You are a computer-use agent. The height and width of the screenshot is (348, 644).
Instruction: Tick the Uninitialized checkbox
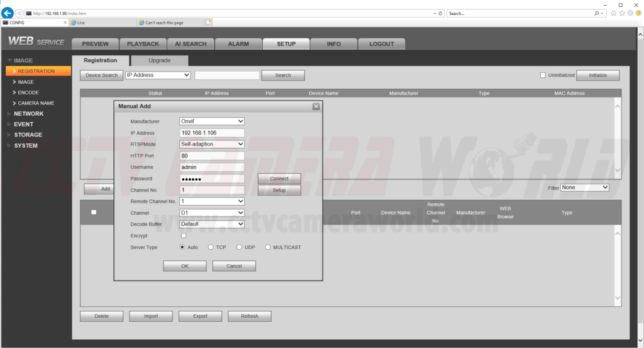pos(543,76)
